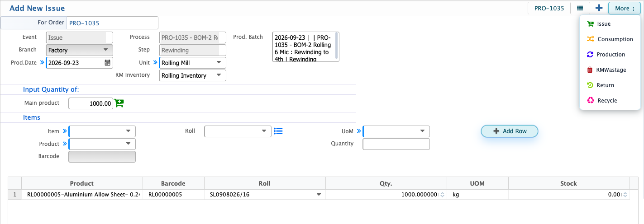Click the row number 1 cell
The image size is (644, 224).
coord(15,195)
